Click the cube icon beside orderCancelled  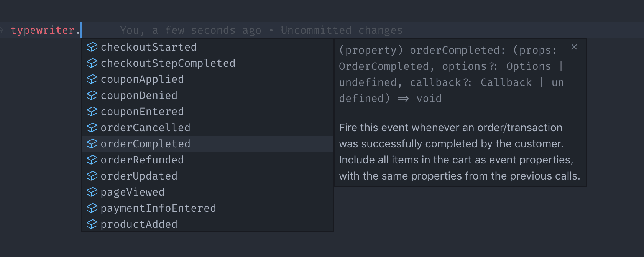click(92, 127)
